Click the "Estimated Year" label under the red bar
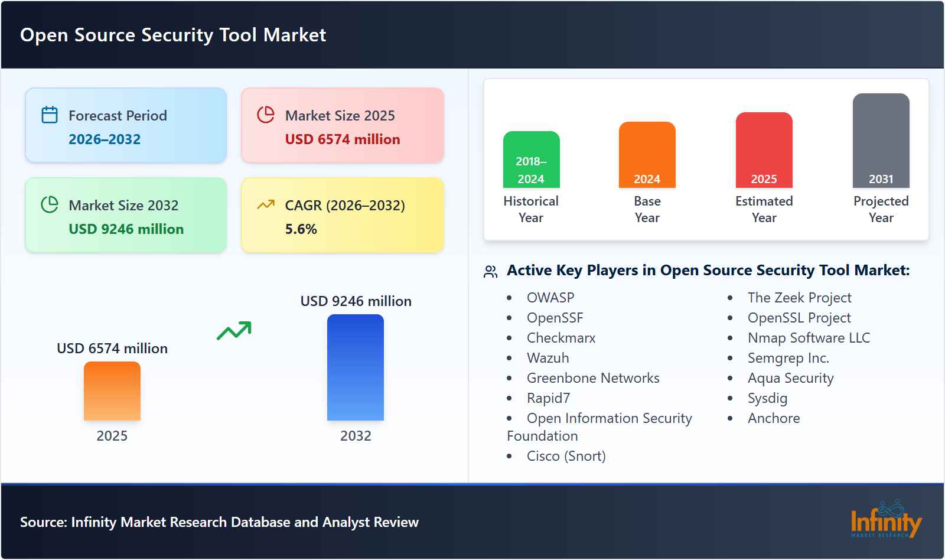The height and width of the screenshot is (560, 945). click(x=764, y=209)
